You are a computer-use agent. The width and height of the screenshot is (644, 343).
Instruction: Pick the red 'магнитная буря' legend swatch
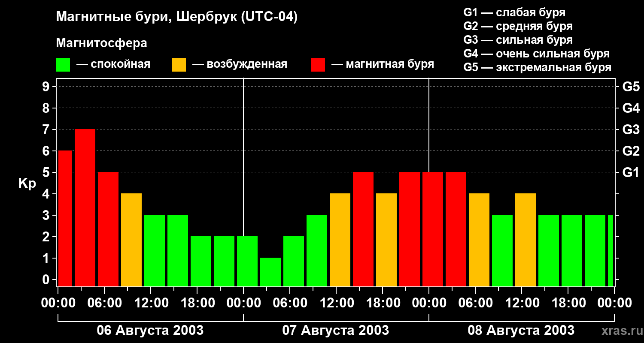click(x=318, y=65)
